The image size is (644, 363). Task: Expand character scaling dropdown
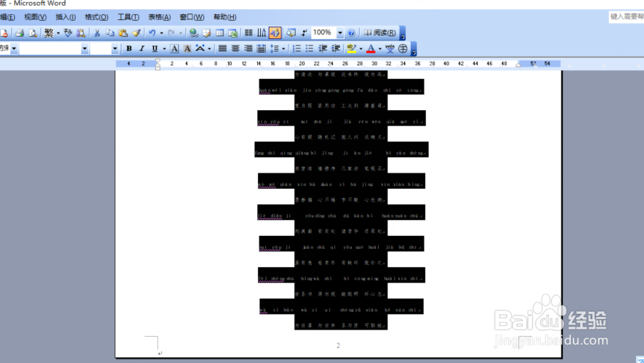[x=210, y=48]
